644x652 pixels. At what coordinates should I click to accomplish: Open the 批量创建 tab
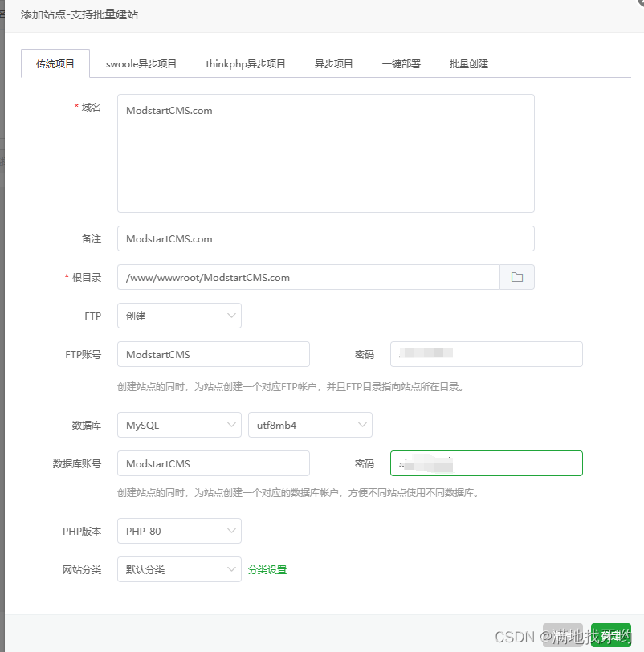[468, 63]
